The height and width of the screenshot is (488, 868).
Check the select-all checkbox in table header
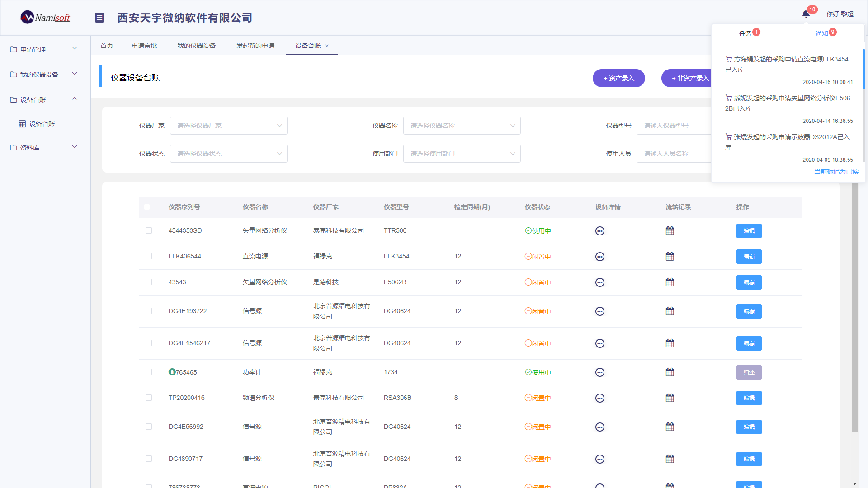click(x=147, y=207)
